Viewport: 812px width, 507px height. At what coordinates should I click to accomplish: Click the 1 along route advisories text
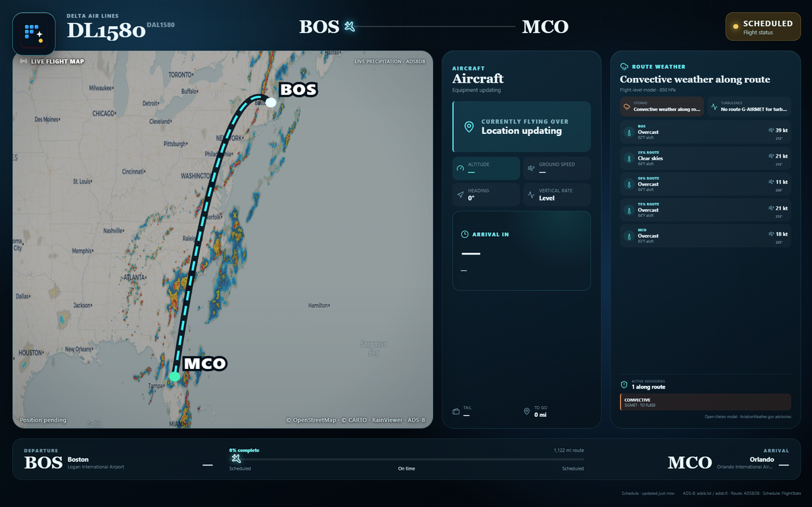648,387
